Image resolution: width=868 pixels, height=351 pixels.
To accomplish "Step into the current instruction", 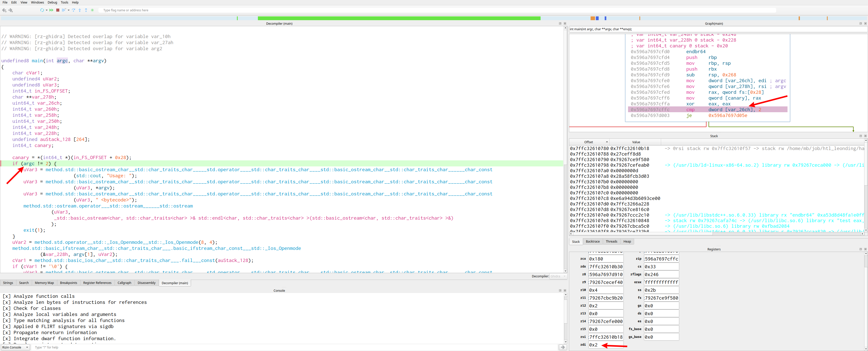I will coord(79,10).
